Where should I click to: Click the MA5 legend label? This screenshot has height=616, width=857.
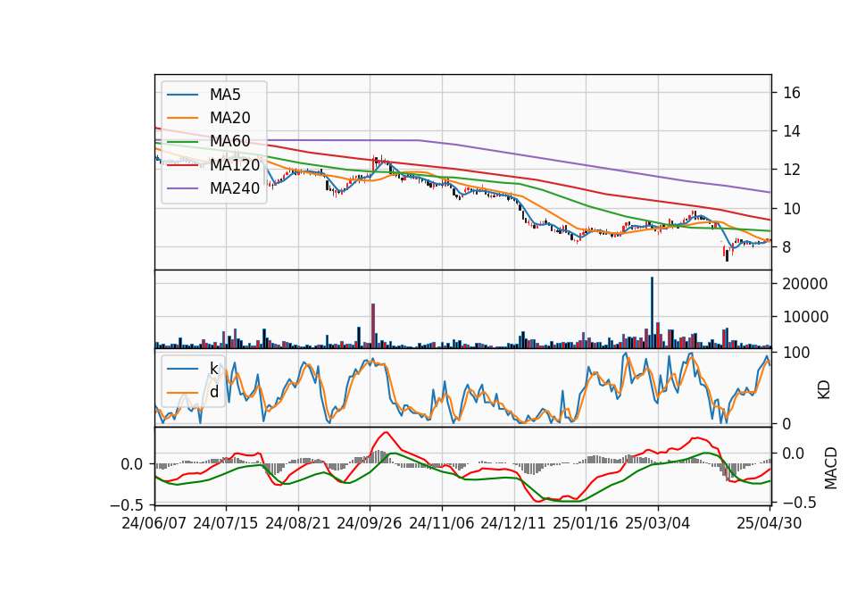click(225, 95)
